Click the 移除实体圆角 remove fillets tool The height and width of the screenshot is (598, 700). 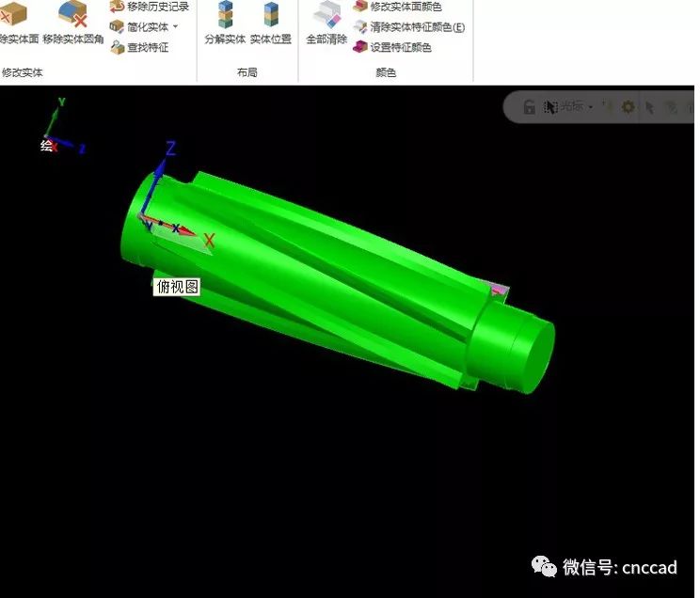coord(72,23)
